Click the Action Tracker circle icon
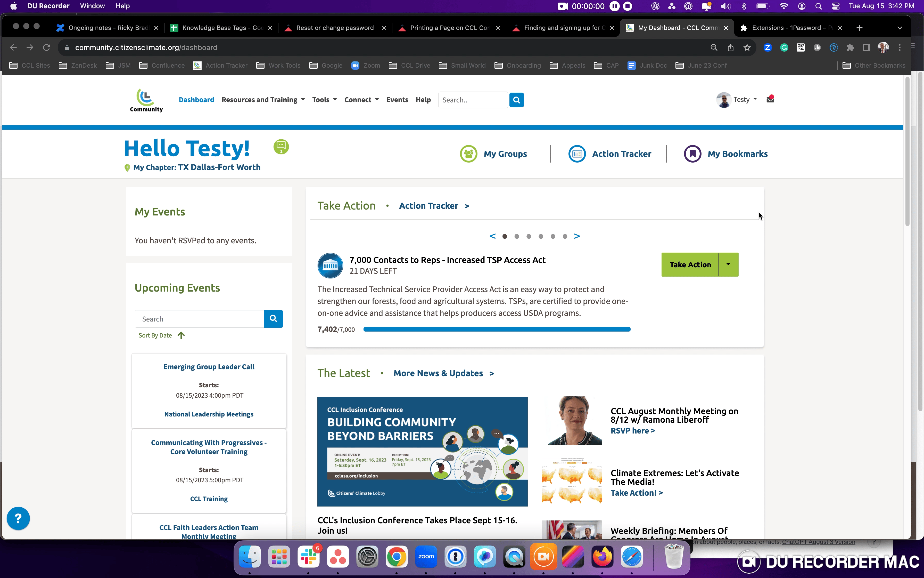924x578 pixels. pyautogui.click(x=577, y=154)
